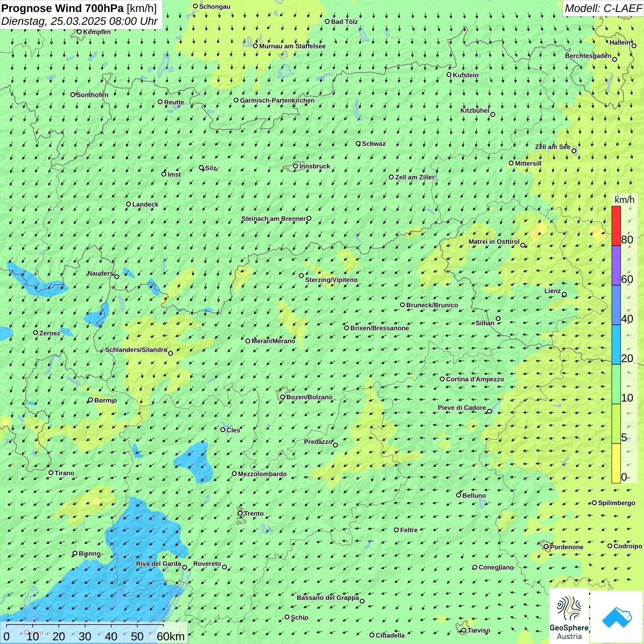
Task: Click the 'Riva del Garda' label
Action: coord(159,563)
